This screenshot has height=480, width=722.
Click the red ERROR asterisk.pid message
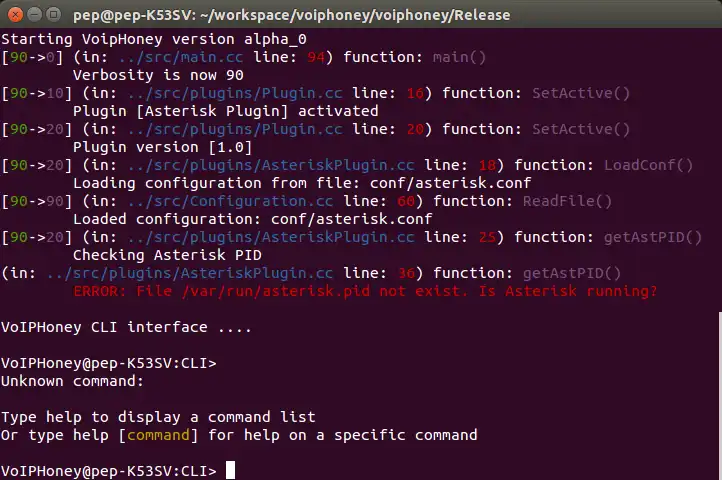click(365, 291)
